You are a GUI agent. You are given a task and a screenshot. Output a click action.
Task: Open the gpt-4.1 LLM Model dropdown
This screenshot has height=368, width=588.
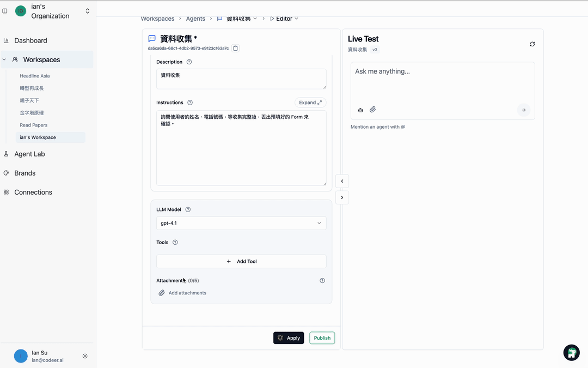tap(241, 223)
